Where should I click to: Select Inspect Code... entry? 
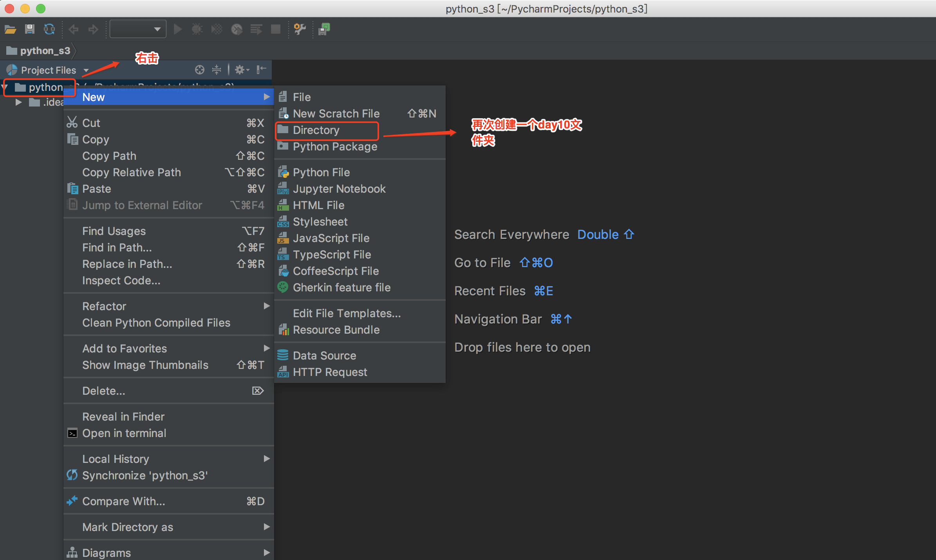[x=169, y=280]
